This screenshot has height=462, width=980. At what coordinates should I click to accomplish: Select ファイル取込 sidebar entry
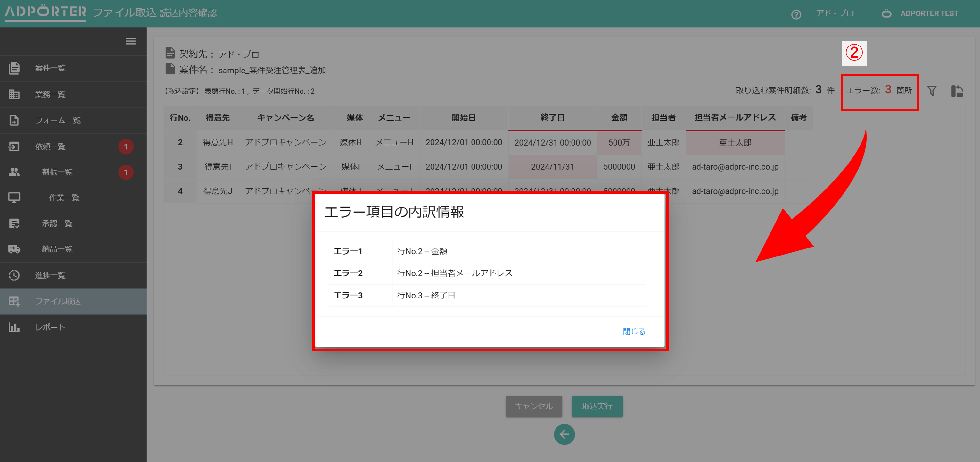click(x=73, y=301)
